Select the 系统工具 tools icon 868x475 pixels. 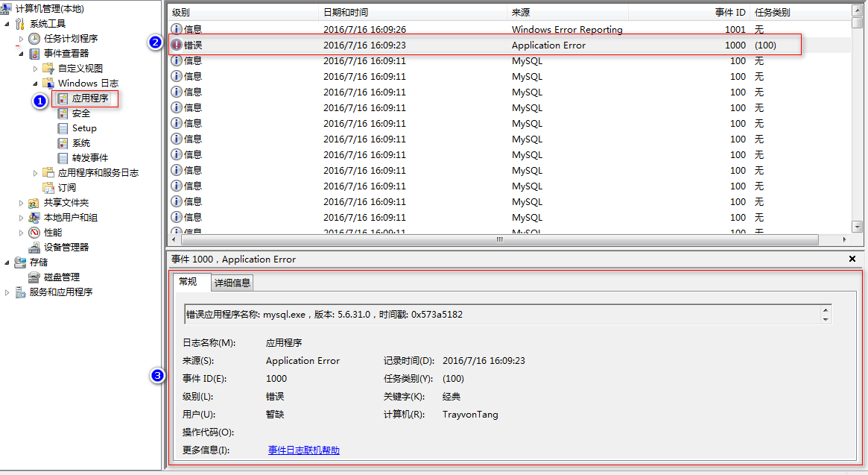pos(20,23)
